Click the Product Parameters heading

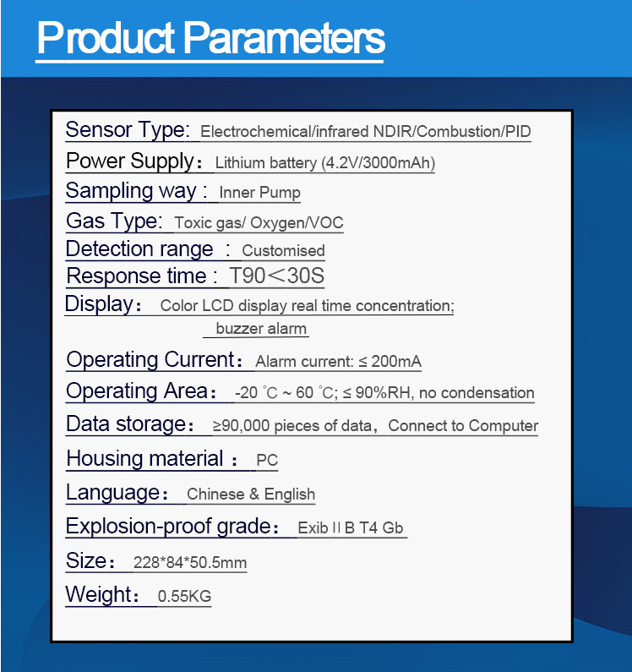(x=211, y=37)
